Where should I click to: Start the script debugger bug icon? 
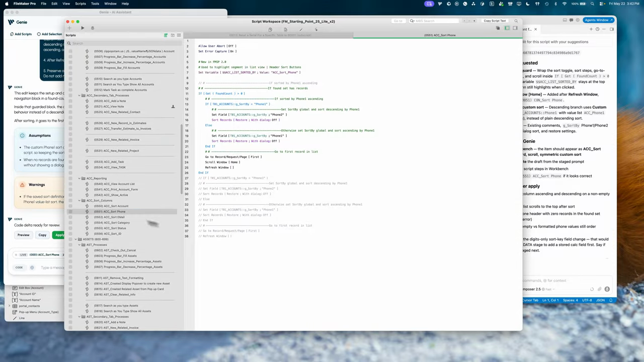tap(93, 28)
